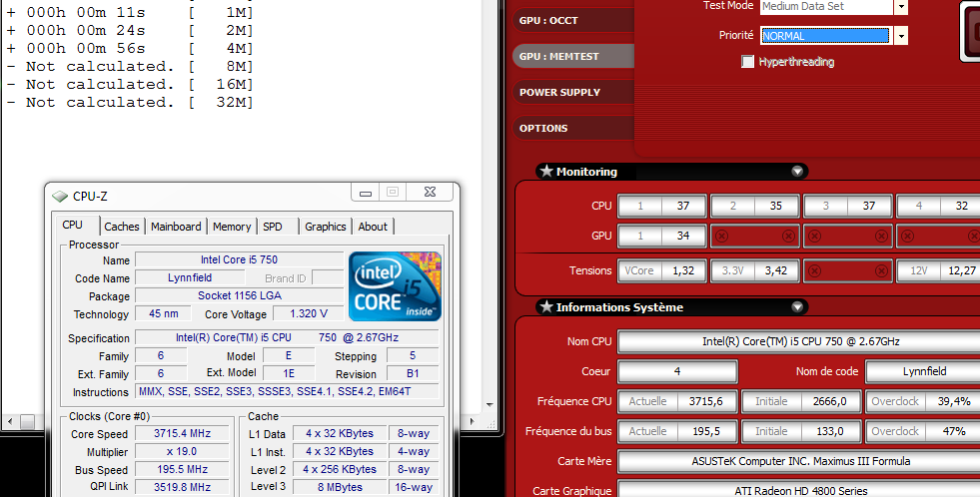Click the left arrow of the horizontal scrollbar
This screenshot has height=497, width=980.
(x=9, y=421)
